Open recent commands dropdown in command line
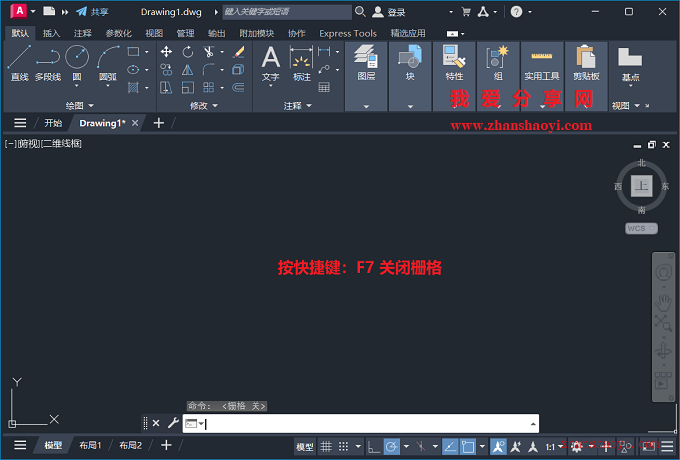This screenshot has width=680, height=460. pyautogui.click(x=194, y=424)
